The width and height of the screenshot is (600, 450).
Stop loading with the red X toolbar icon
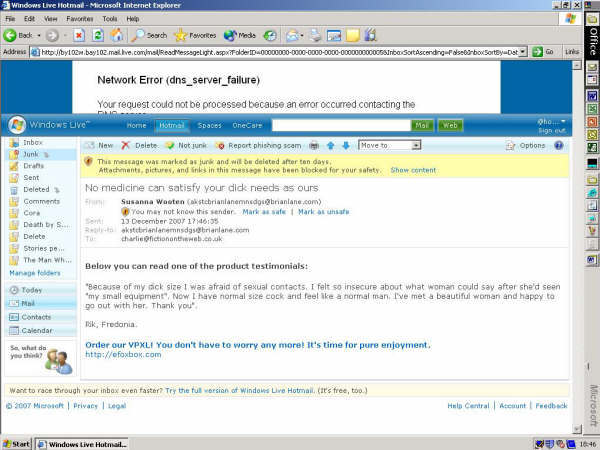pos(79,36)
